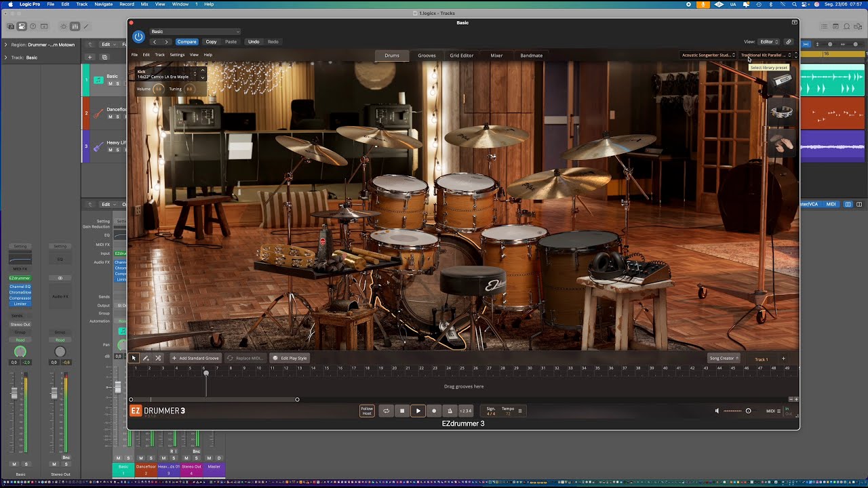Image resolution: width=868 pixels, height=488 pixels.
Task: Click the timeline playhead marker
Action: click(x=206, y=373)
